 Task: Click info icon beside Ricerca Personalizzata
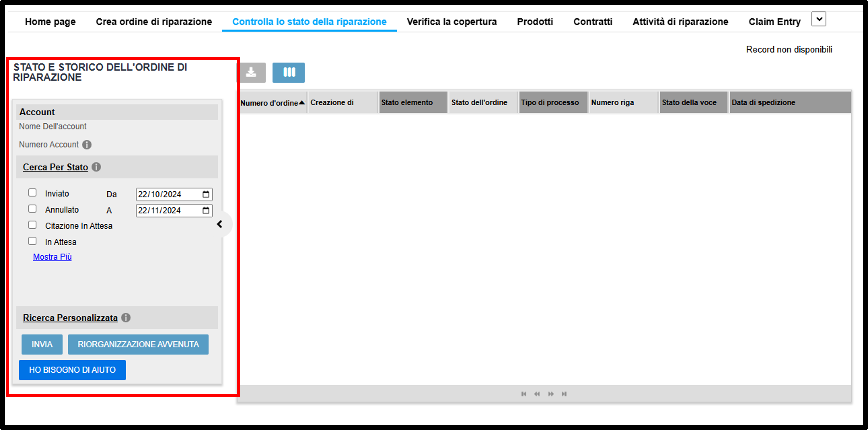[126, 318]
